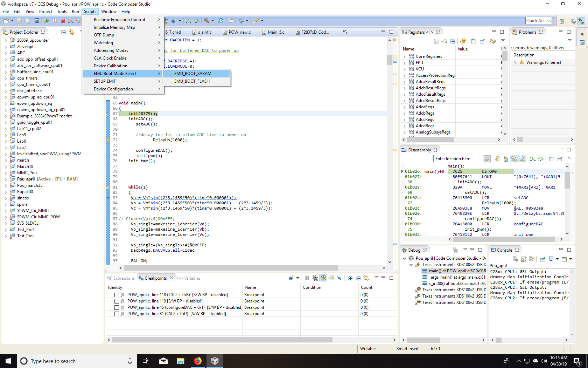Screen dimensions: 588x368
Task: Select main() stack frame in Debug view
Action: (x=454, y=271)
